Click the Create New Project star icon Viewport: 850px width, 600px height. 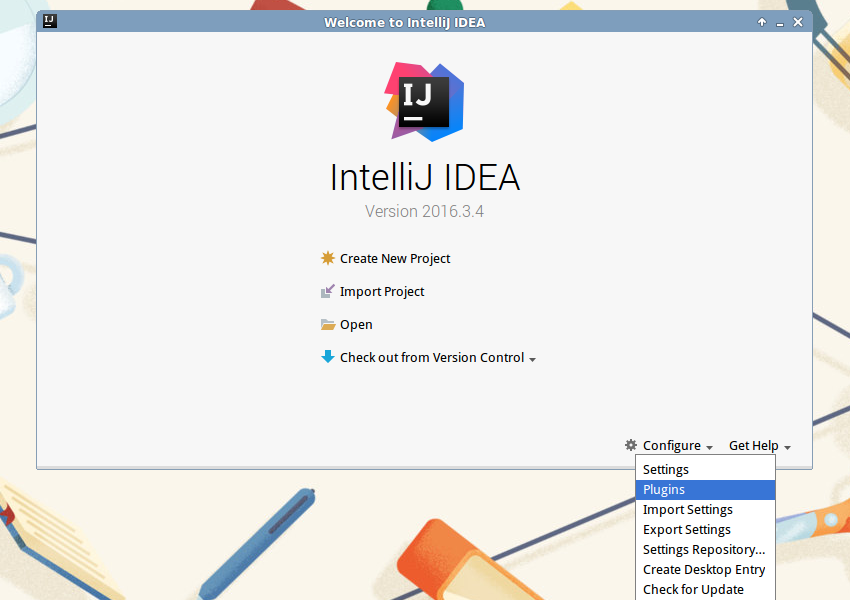(x=327, y=258)
